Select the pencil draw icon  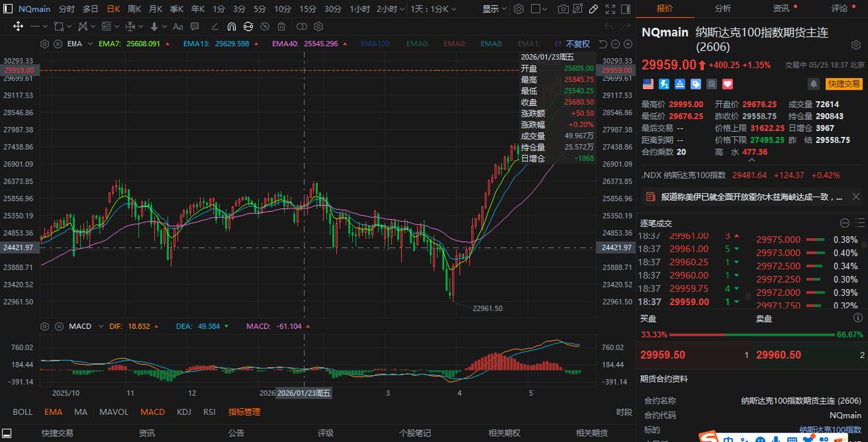click(593, 9)
